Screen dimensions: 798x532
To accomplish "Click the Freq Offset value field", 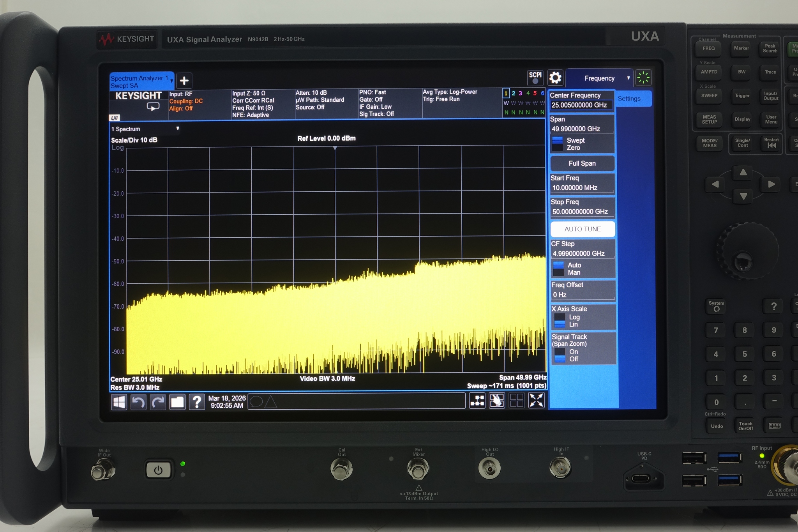I will (x=583, y=295).
